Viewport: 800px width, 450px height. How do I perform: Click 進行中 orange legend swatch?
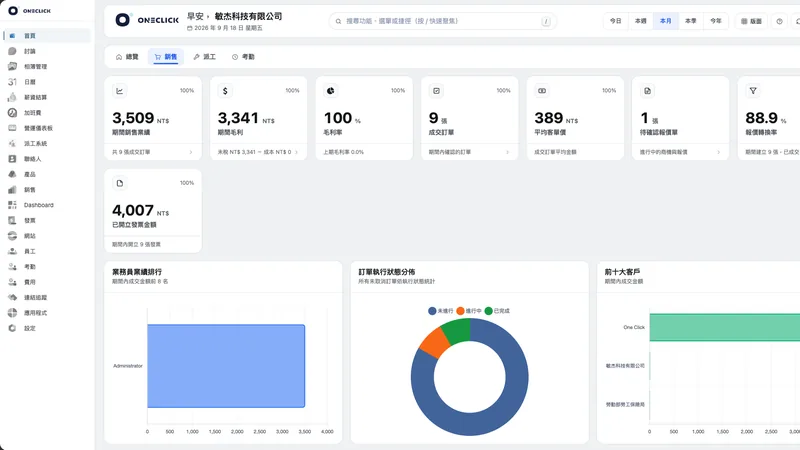pos(460,311)
